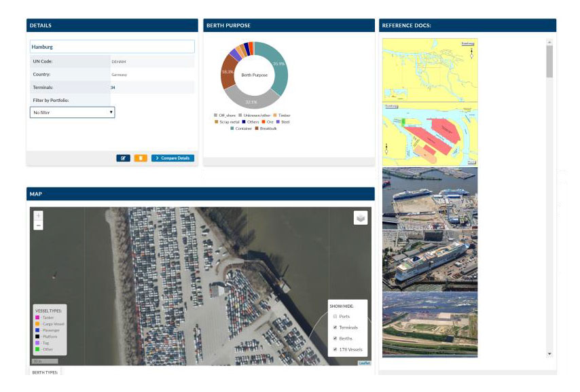Zoom in on the map
This screenshot has height=392, width=580.
pos(39,215)
